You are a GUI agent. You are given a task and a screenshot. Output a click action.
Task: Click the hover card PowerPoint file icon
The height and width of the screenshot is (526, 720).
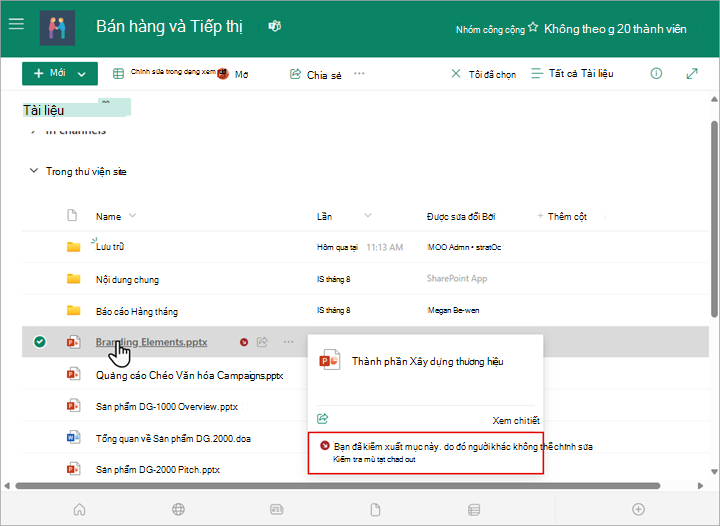pyautogui.click(x=329, y=360)
